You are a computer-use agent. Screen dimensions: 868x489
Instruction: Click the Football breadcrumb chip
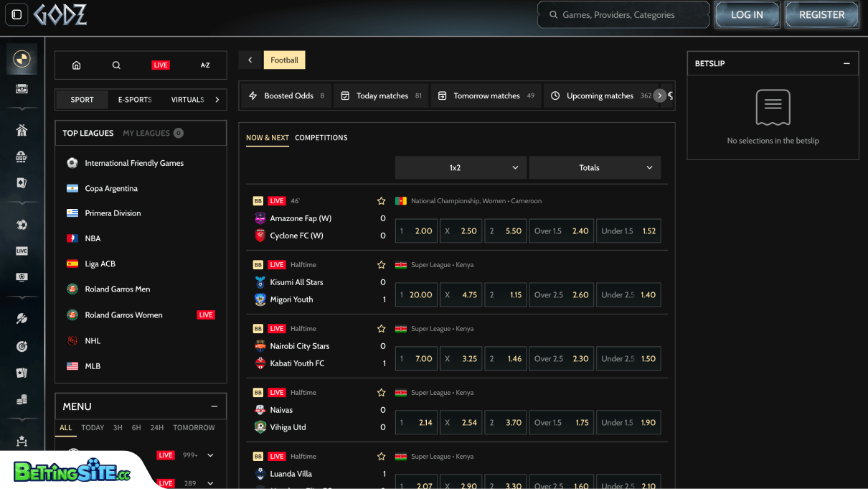point(284,60)
